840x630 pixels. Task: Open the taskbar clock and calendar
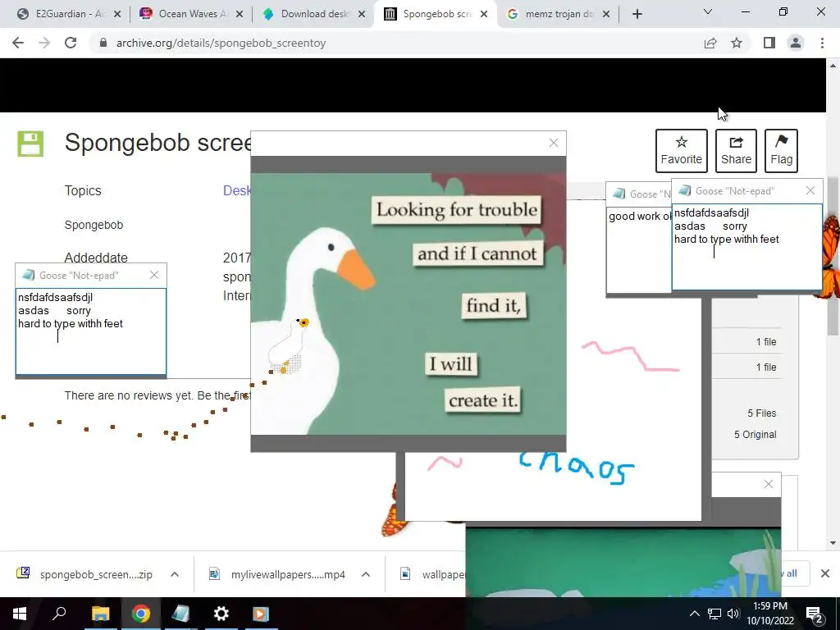770,614
